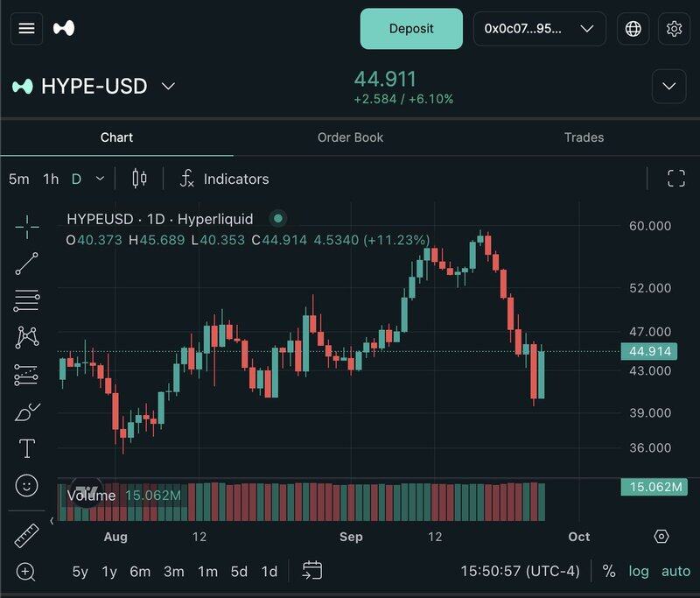Select the long position forecasting tool

(27, 375)
